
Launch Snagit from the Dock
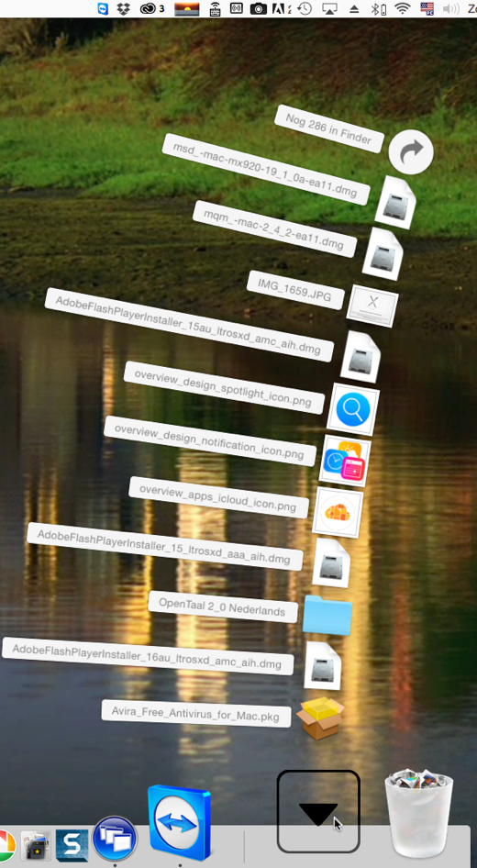click(x=72, y=845)
